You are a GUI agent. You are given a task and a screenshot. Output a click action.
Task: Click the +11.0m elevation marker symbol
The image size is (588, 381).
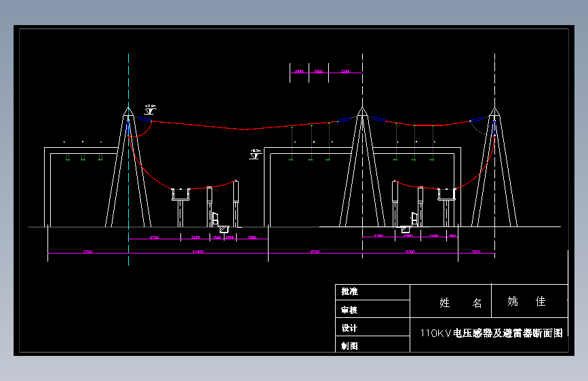coord(150,110)
